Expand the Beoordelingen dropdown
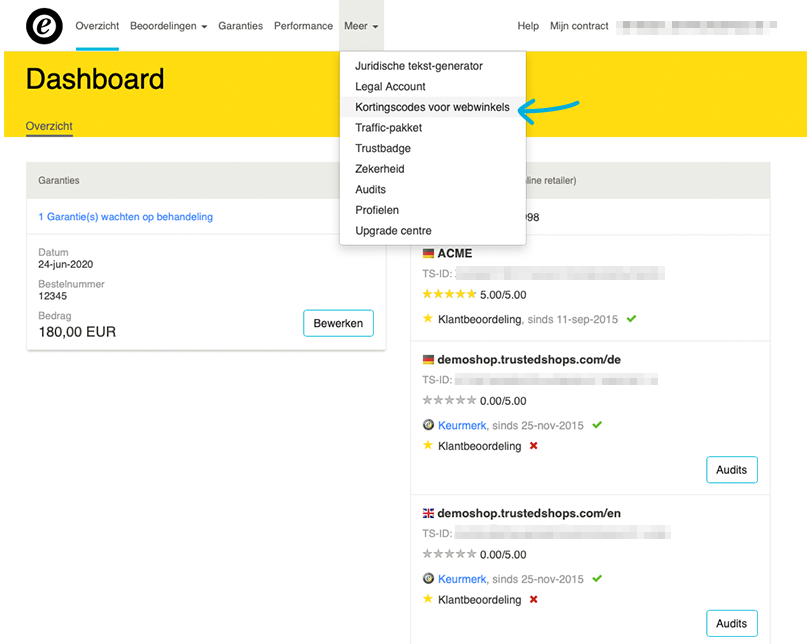 coord(168,26)
